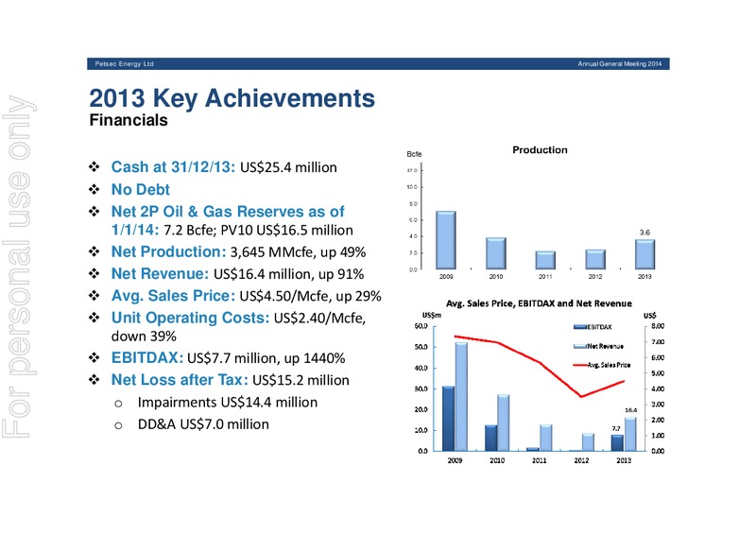Select the 'Financials' subtitle
This screenshot has width=756, height=535.
(x=129, y=120)
